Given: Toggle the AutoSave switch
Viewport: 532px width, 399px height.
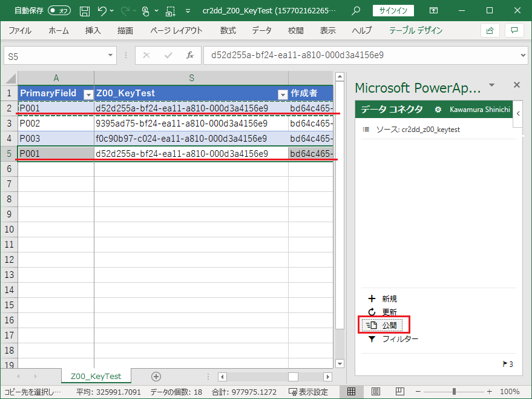Looking at the screenshot, I should [59, 11].
